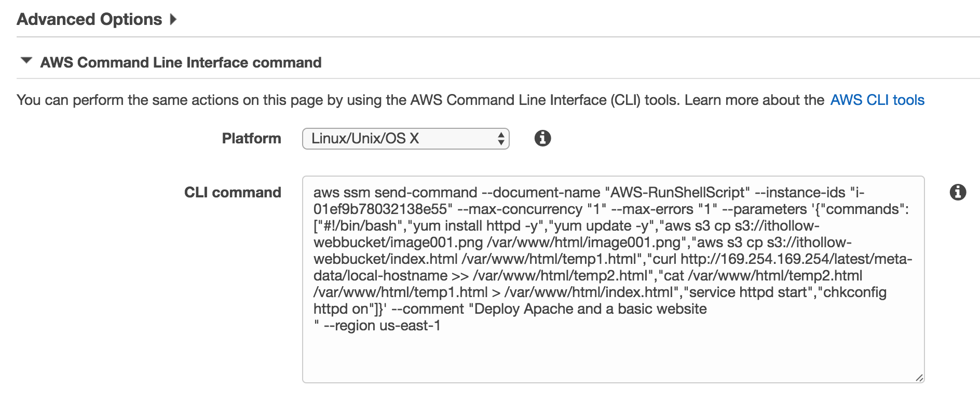Image resolution: width=980 pixels, height=401 pixels.
Task: Click the "Deploy Apache and a basic website" comment text
Action: [x=590, y=309]
